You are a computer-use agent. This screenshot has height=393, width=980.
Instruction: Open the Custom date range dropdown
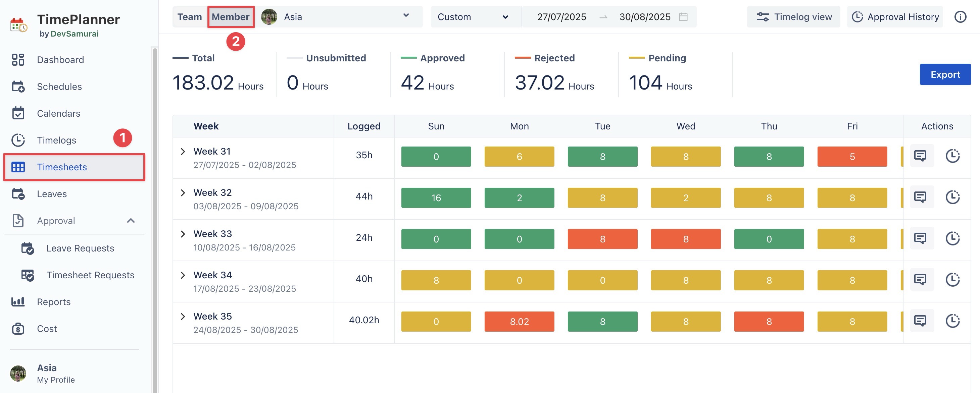click(x=473, y=17)
